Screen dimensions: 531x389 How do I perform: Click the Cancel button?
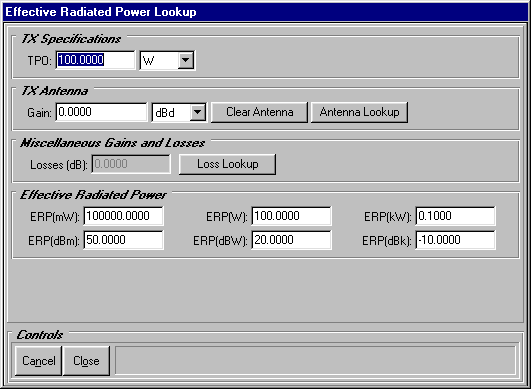click(39, 361)
